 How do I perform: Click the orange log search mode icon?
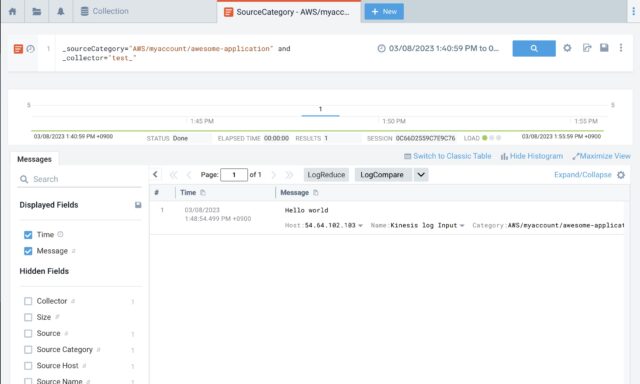[18, 49]
